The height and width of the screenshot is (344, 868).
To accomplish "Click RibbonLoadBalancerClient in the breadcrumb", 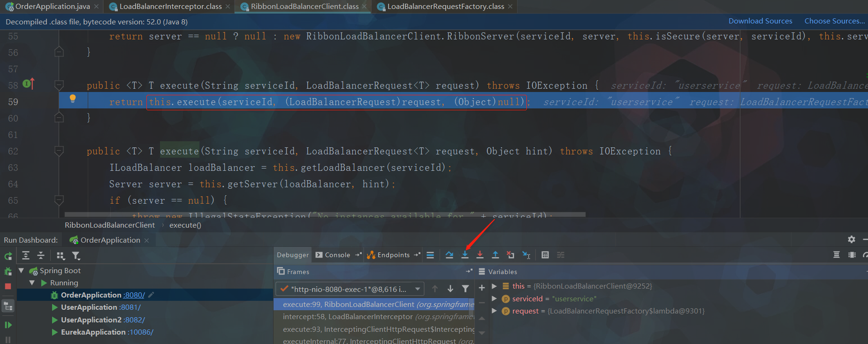I will (x=110, y=225).
